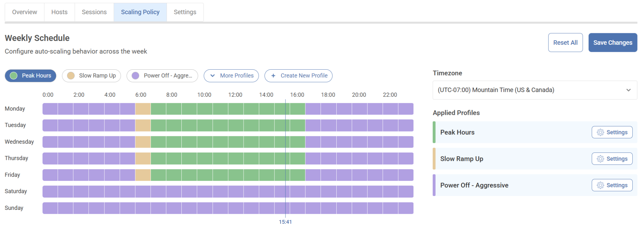The image size is (644, 235).
Task: Switch to the Hosts tab
Action: (59, 12)
